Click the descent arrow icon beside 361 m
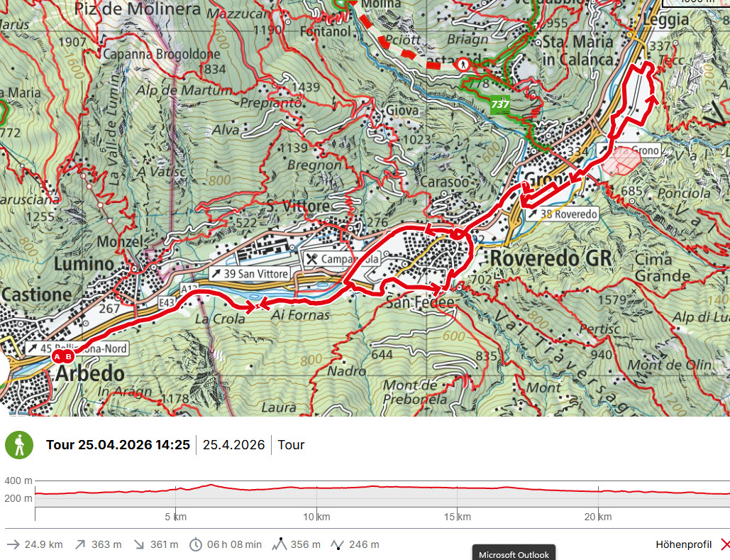This screenshot has width=730, height=560. (138, 544)
